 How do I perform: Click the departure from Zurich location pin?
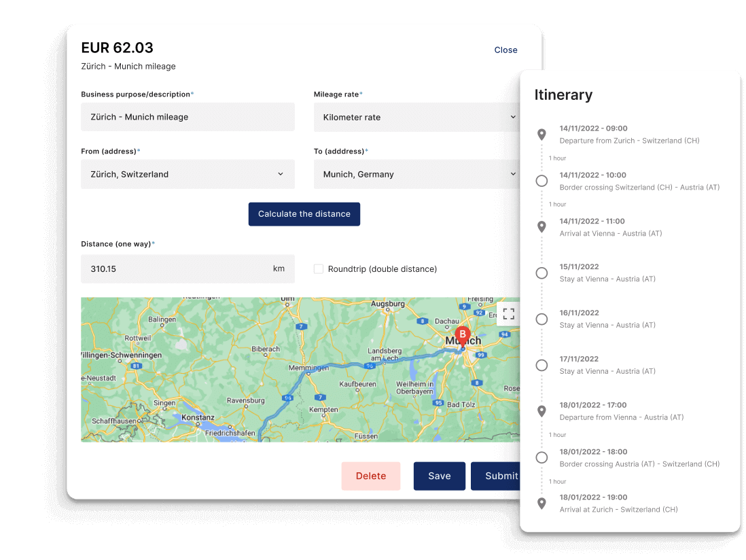point(541,134)
